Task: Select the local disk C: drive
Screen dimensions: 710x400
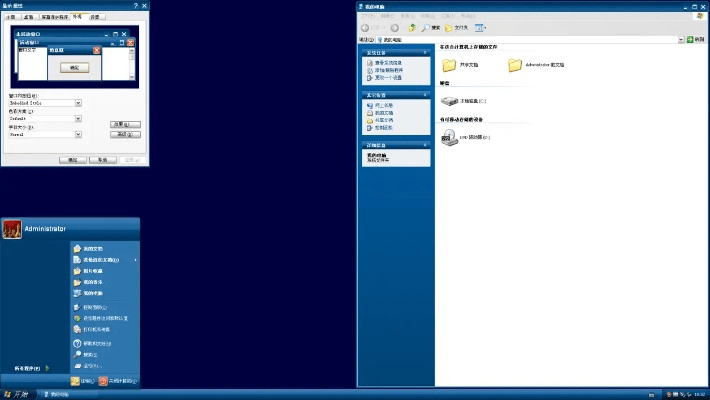Action: [x=449, y=101]
